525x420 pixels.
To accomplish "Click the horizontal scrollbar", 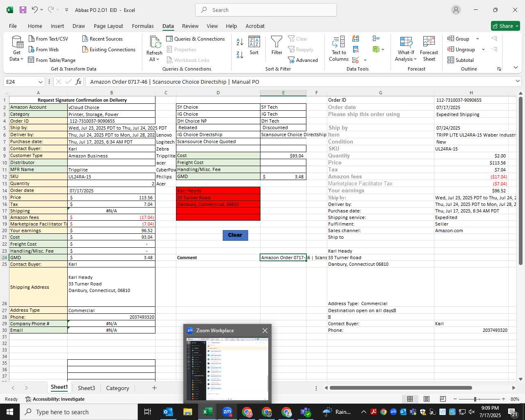I will pos(401,388).
